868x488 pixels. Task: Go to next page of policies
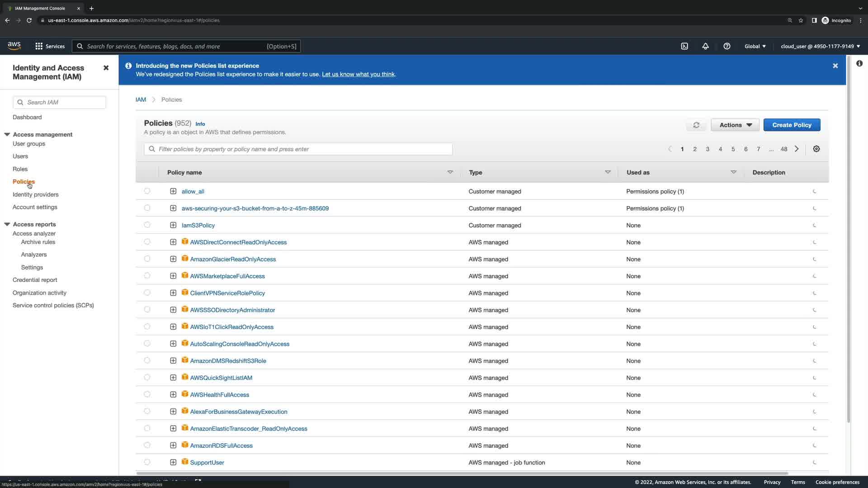(797, 149)
